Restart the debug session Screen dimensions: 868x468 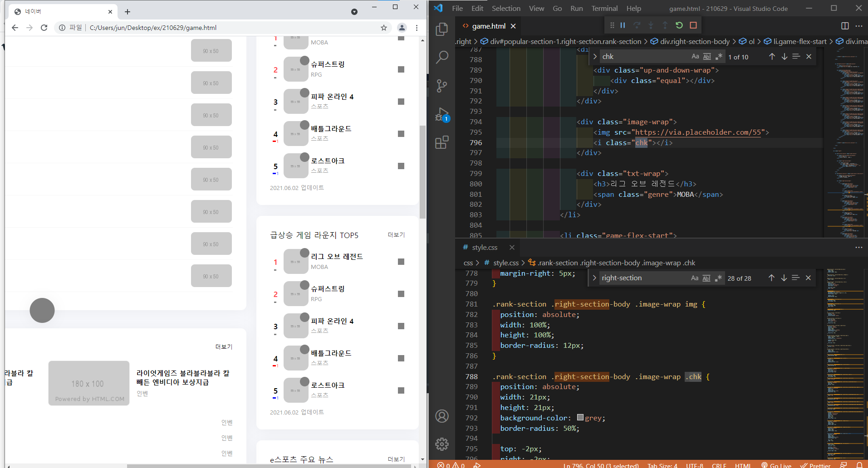[679, 25]
